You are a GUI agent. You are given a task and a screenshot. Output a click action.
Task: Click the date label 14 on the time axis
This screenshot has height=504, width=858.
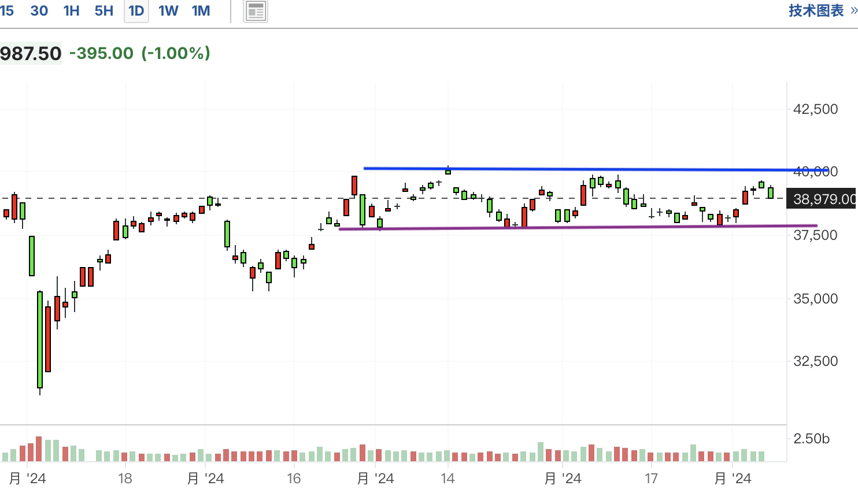[448, 479]
